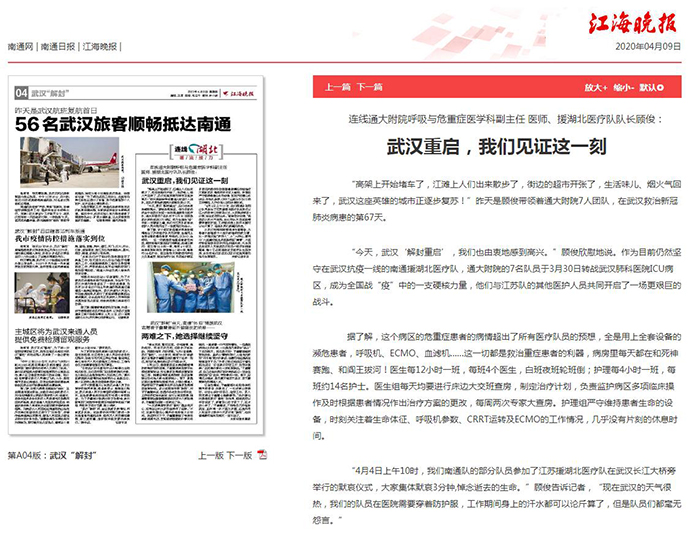Image resolution: width=700 pixels, height=543 pixels.
Task: Open headline about 56 Wuhan passengers
Action: 124,125
